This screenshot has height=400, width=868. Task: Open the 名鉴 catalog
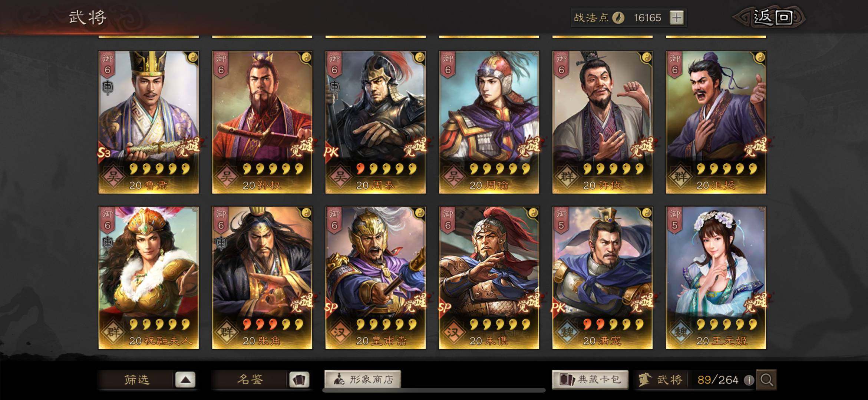coord(250,380)
